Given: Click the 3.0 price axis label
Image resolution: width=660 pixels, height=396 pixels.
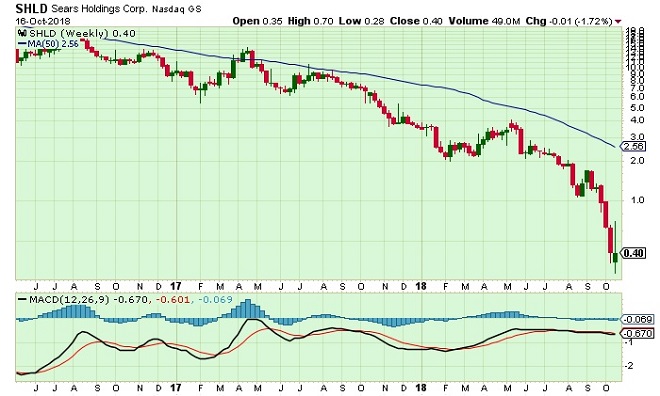Looking at the screenshot, I should [x=637, y=137].
